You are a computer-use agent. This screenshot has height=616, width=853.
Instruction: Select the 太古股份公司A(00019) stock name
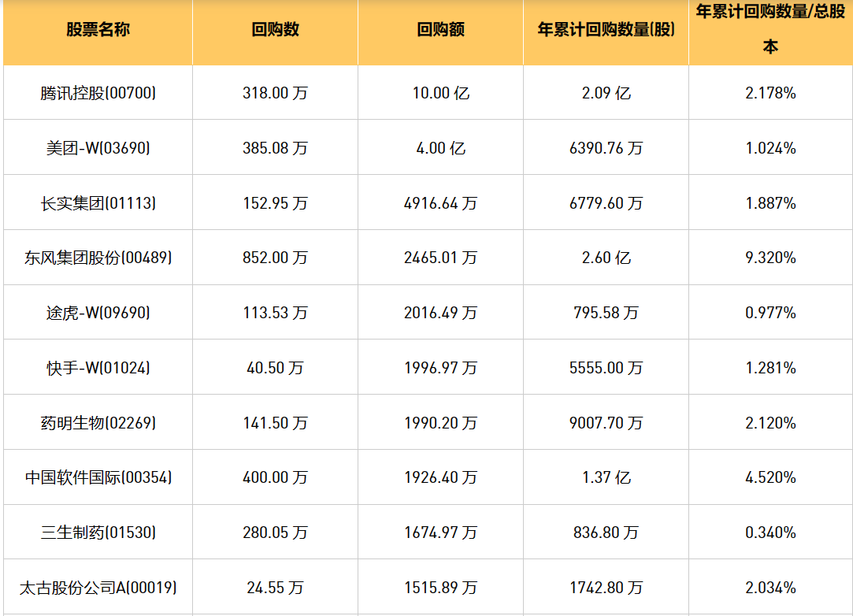(x=98, y=588)
